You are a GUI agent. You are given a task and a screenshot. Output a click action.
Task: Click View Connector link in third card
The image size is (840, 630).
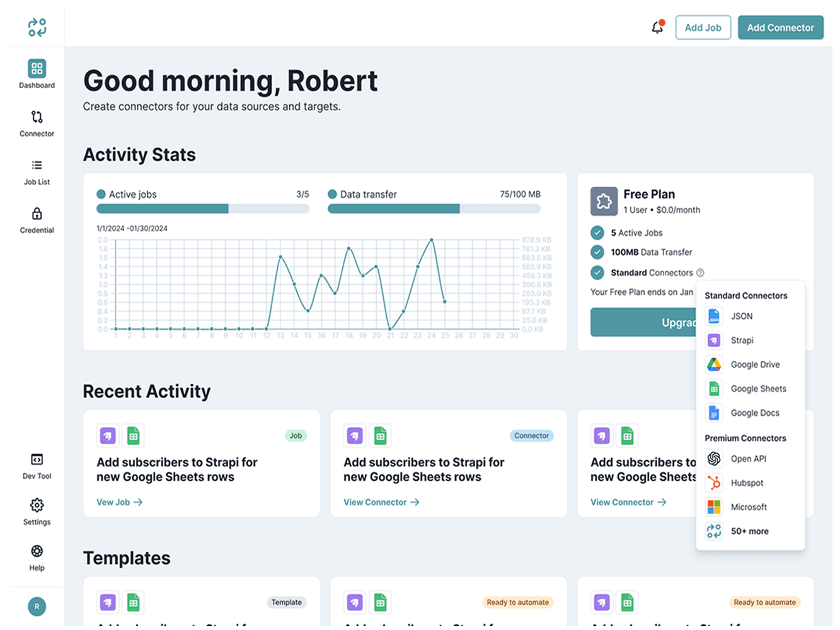628,502
